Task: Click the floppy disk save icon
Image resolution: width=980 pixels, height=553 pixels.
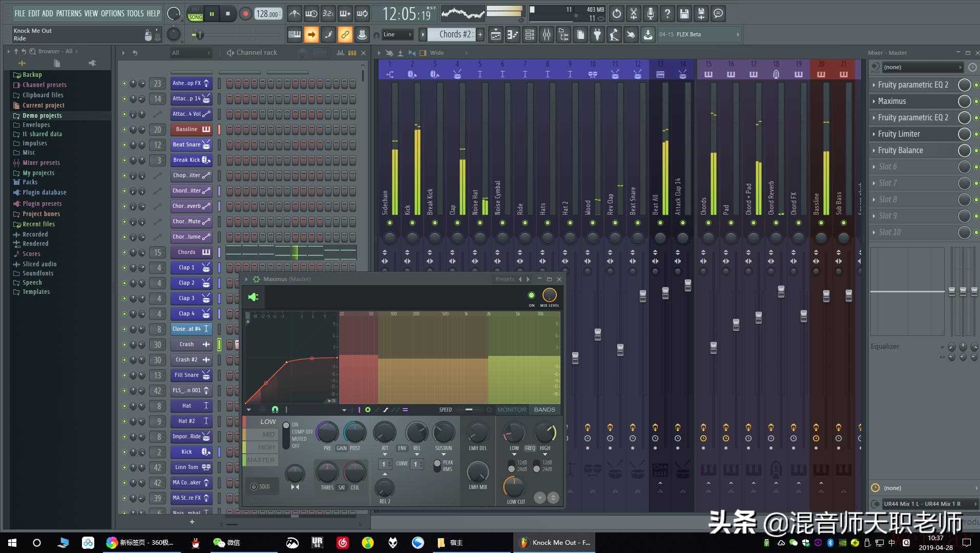Action: 684,14
